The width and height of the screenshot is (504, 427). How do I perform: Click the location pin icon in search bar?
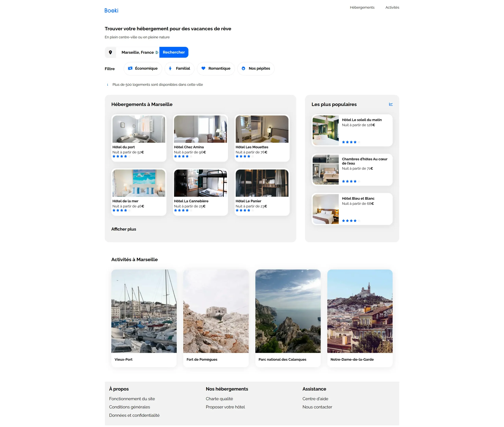pos(110,52)
